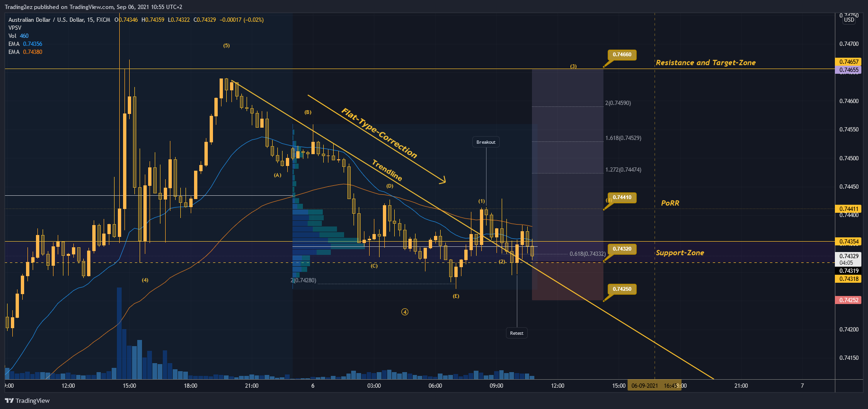Select the 0.74410 price callout label

click(x=622, y=197)
